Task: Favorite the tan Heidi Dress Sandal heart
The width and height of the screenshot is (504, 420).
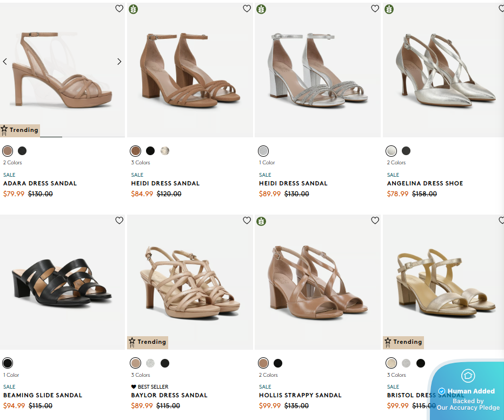Action: coord(247,9)
